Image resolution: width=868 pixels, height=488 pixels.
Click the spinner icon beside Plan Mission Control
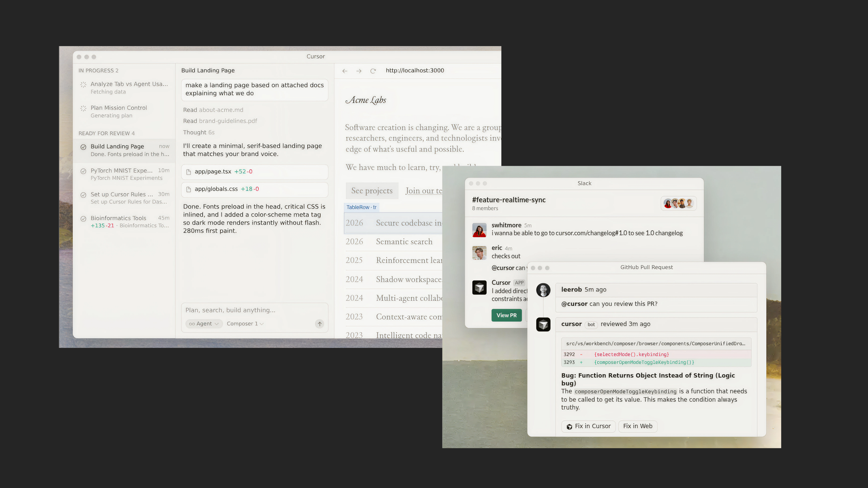[x=83, y=108]
